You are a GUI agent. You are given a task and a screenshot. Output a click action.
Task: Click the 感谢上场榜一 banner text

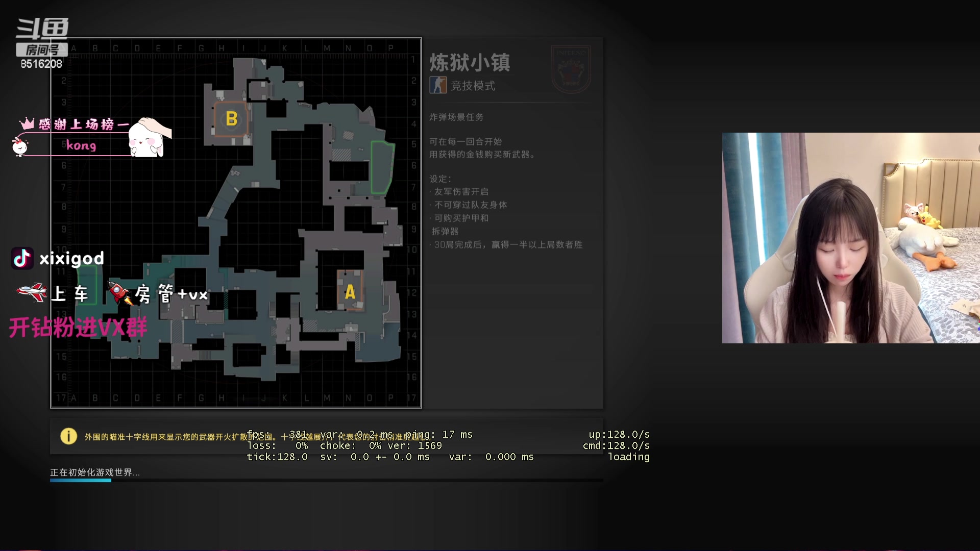click(x=84, y=124)
